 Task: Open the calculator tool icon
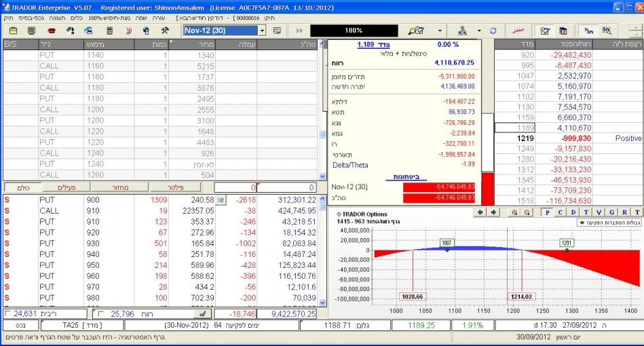[109, 31]
